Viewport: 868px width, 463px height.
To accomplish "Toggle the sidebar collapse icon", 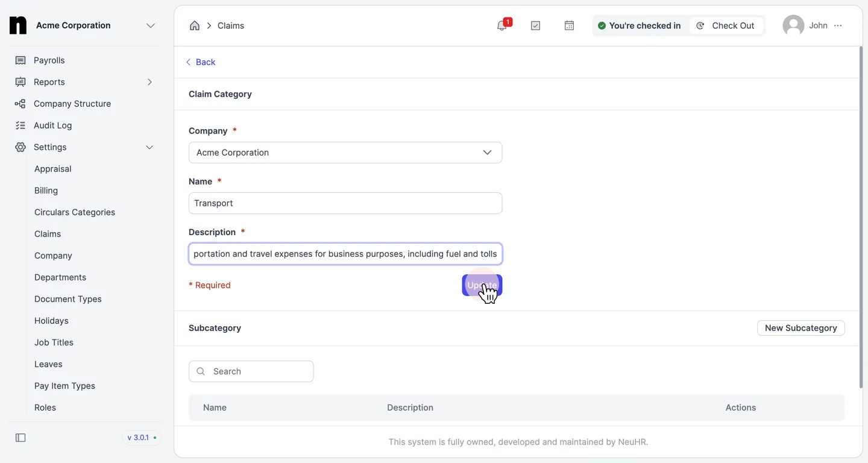I will [x=20, y=438].
